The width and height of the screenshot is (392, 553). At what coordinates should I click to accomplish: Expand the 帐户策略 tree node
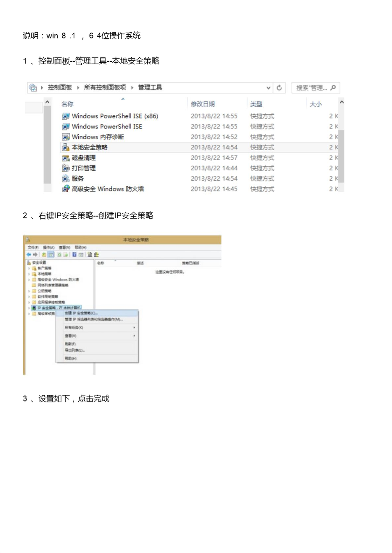tap(29, 268)
